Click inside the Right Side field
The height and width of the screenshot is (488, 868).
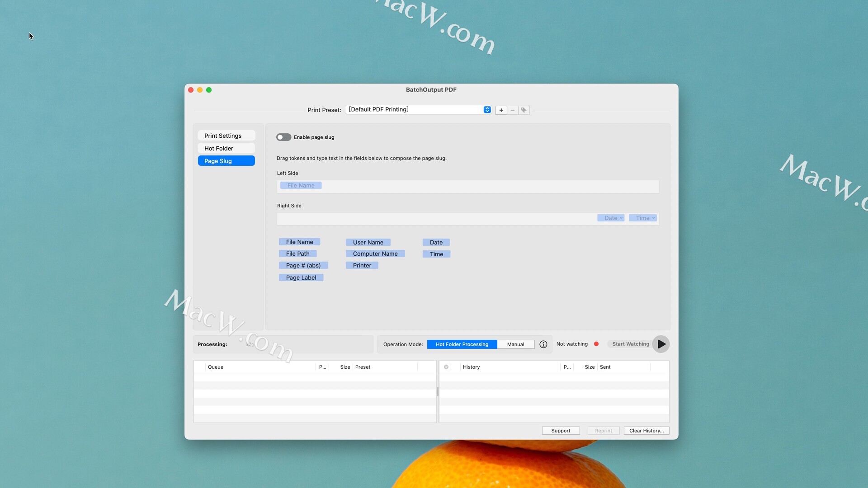pyautogui.click(x=468, y=219)
